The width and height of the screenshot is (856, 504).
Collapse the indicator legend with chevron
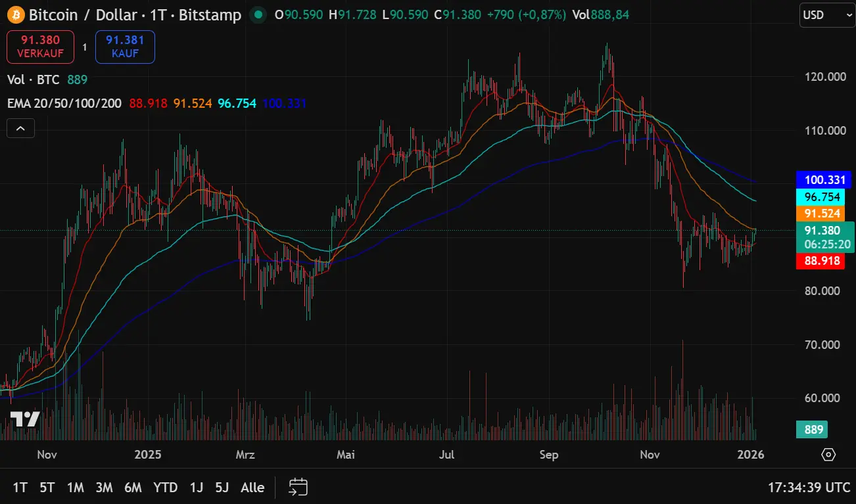20,129
